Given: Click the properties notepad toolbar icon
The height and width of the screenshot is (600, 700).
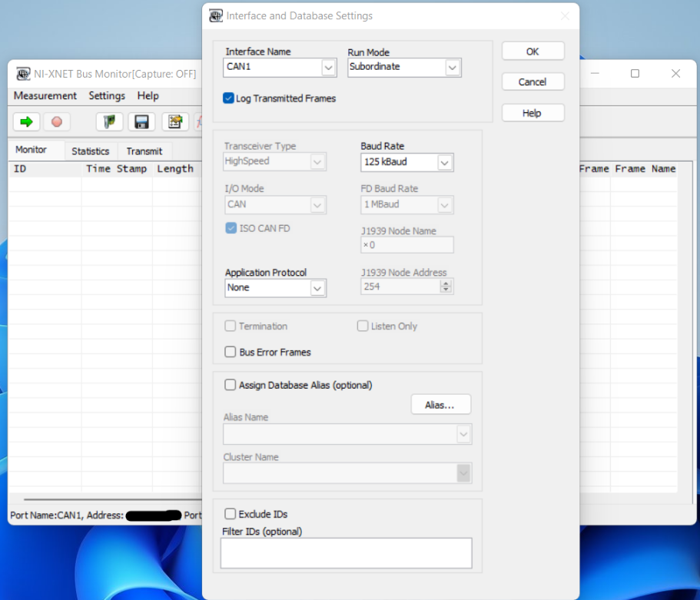Looking at the screenshot, I should pos(175,121).
